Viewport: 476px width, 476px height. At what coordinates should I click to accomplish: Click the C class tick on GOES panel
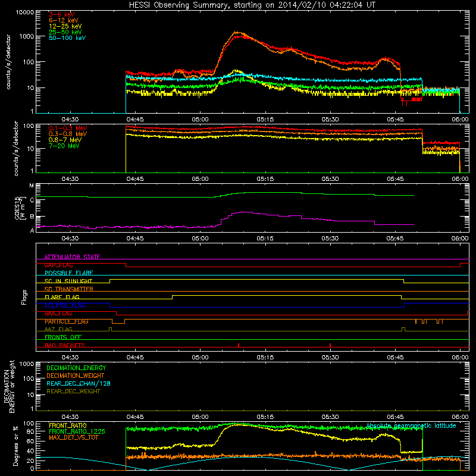coord(32,200)
